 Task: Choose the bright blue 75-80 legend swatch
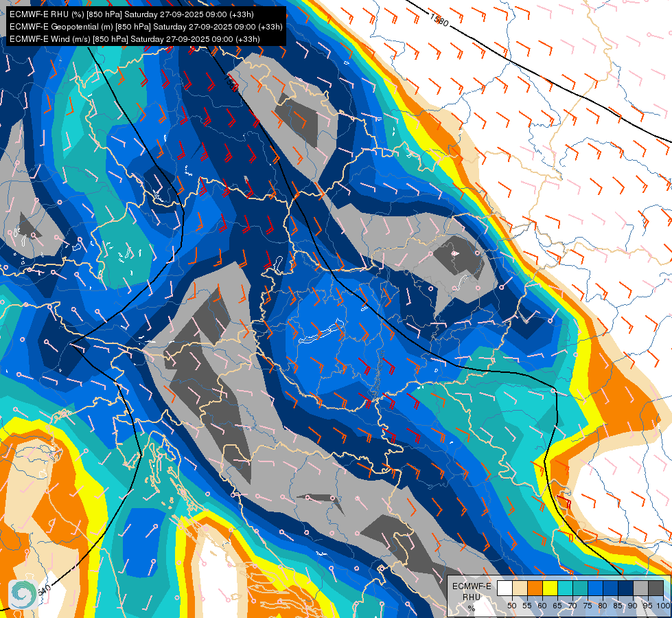[x=595, y=588]
